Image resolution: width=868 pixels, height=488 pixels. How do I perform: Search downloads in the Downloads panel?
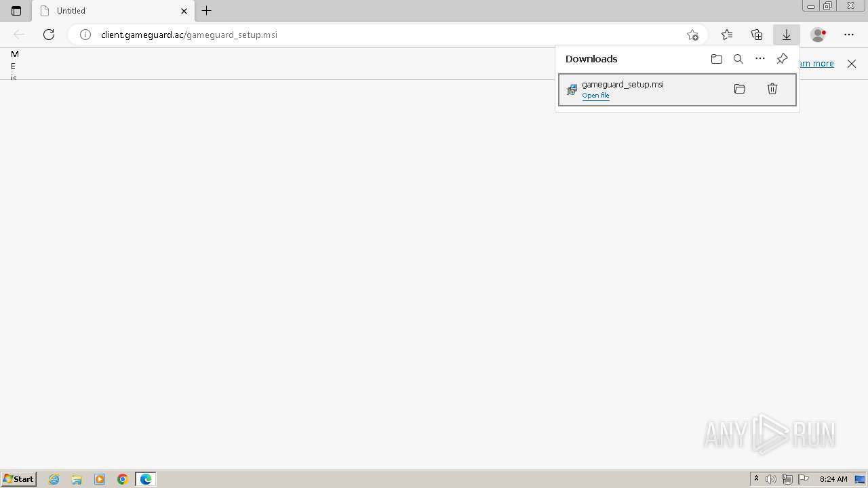click(x=738, y=59)
